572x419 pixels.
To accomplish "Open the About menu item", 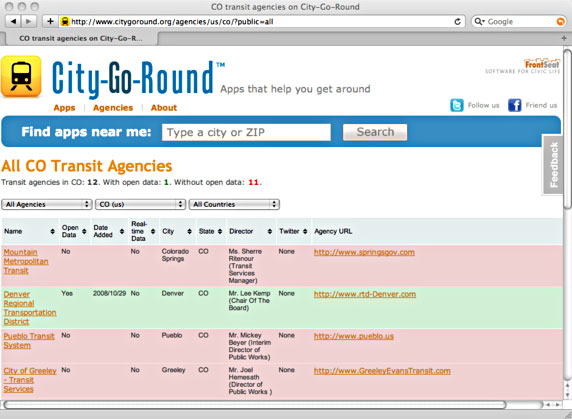I will (x=164, y=108).
